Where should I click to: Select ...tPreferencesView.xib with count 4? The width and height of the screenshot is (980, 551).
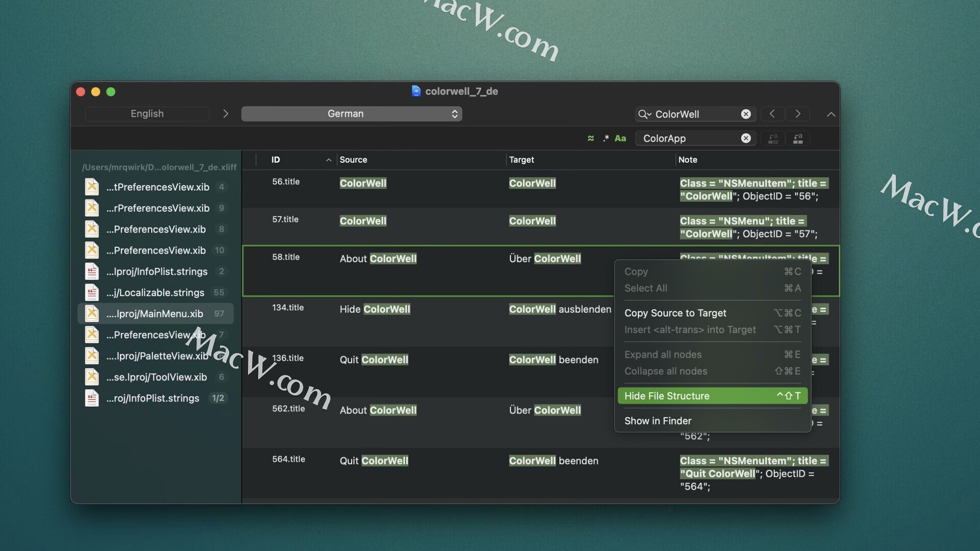click(x=156, y=187)
